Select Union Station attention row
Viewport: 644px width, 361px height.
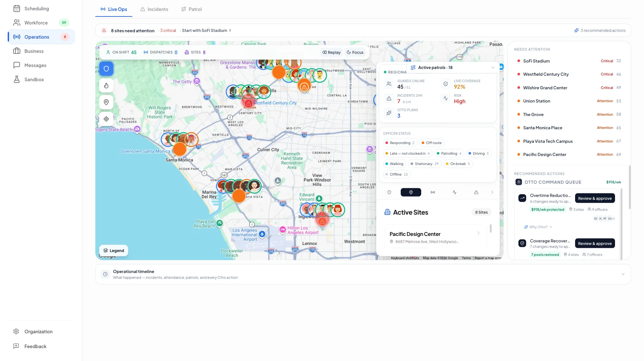pyautogui.click(x=569, y=101)
